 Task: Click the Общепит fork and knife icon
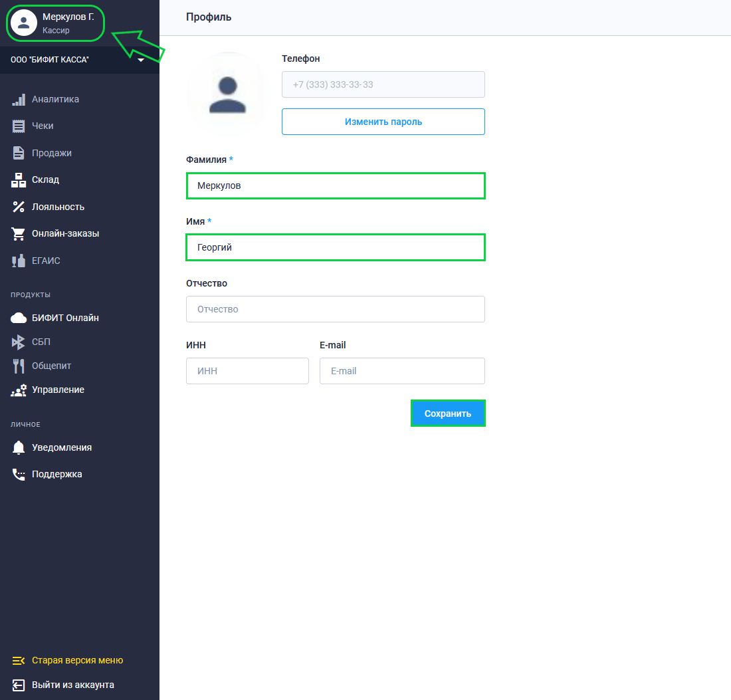(19, 366)
